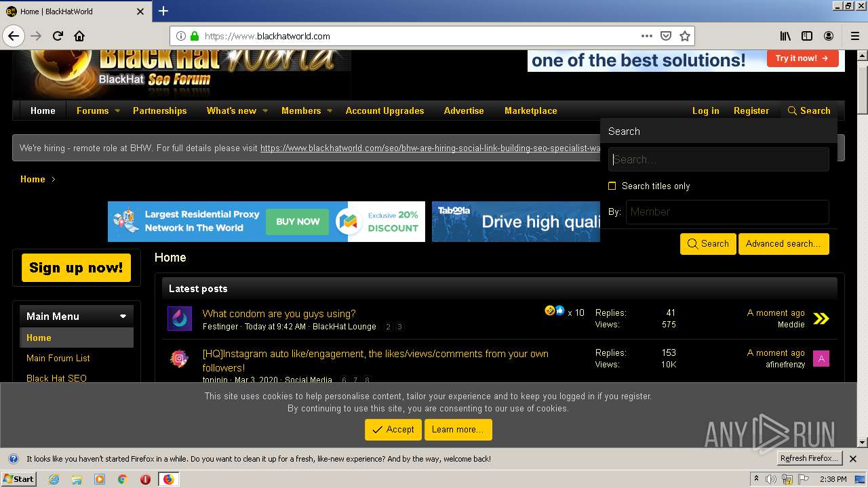Dismiss the Firefox refresh notification bar
The height and width of the screenshot is (488, 868).
pos(853,459)
